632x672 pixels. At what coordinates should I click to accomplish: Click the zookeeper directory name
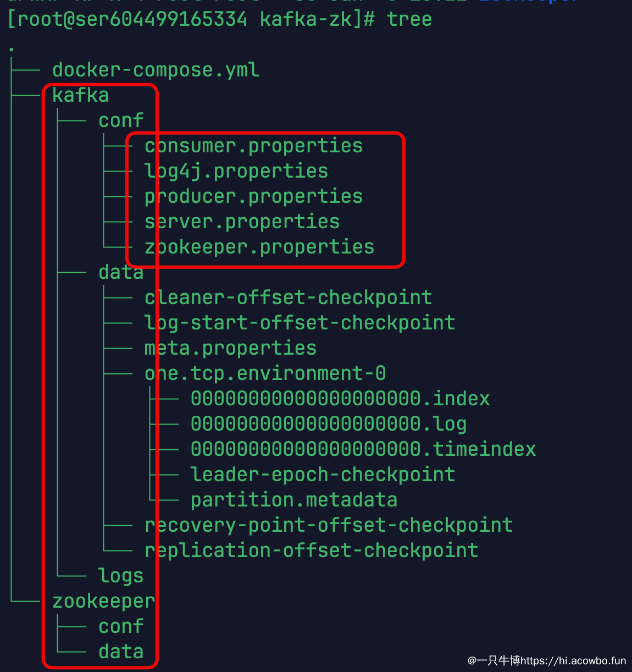[104, 601]
